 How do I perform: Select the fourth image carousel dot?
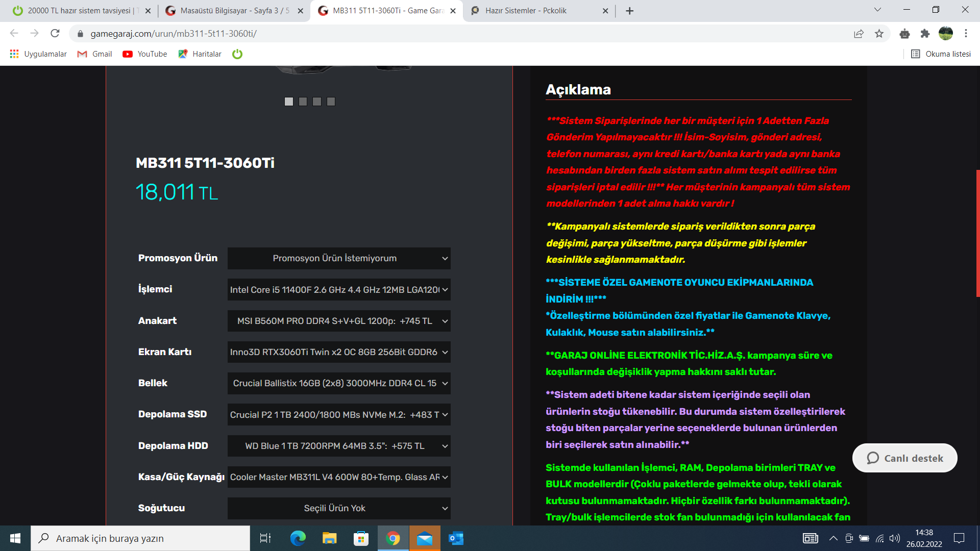point(331,102)
